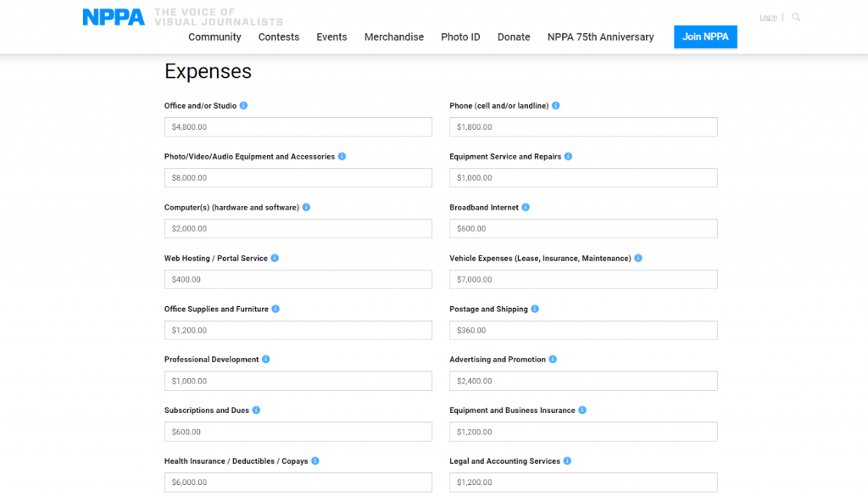Select Postage and Shipping field $360.00
868x497 pixels.
(x=583, y=330)
